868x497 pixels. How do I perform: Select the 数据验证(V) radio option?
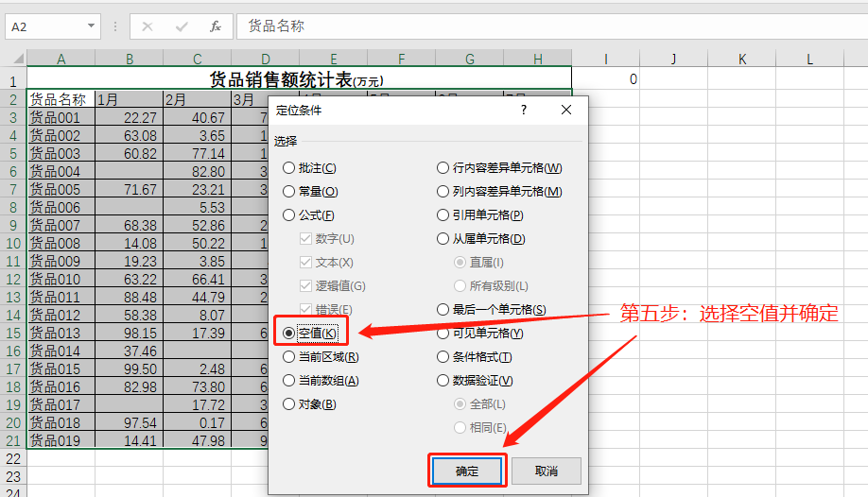(475, 381)
